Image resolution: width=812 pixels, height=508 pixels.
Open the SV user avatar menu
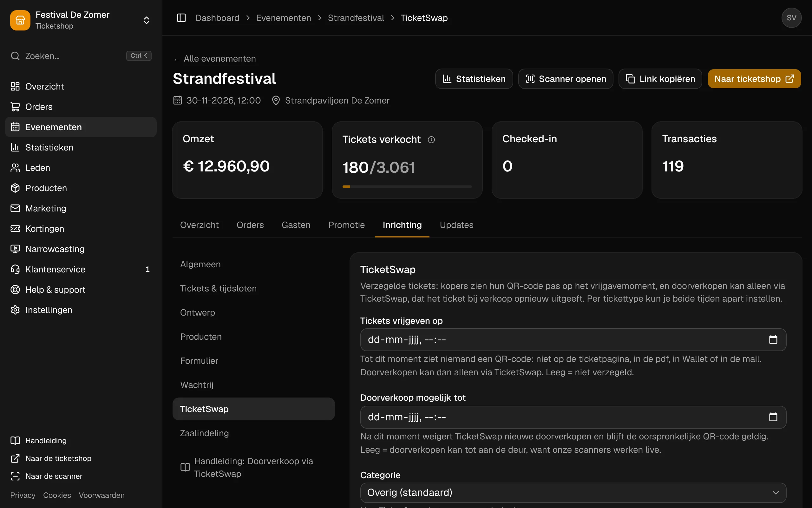791,18
